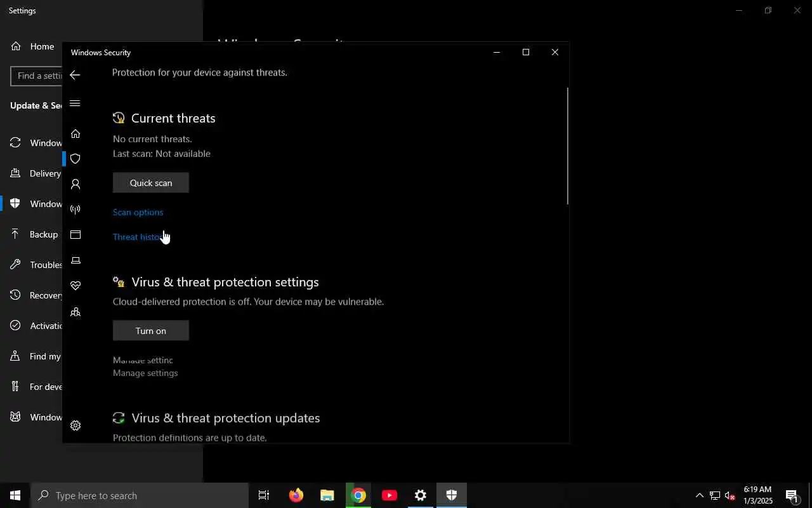Close the Windows Security window

[x=555, y=52]
